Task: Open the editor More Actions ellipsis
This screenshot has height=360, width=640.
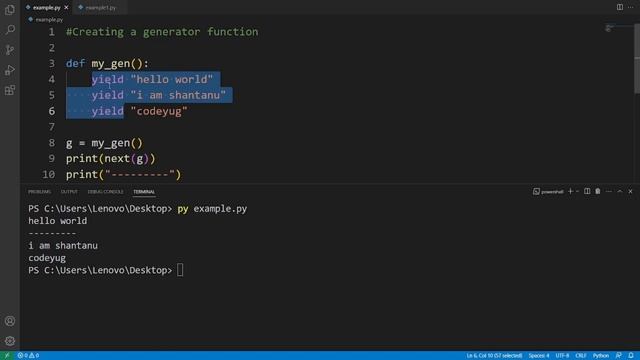Action: pyautogui.click(x=631, y=7)
